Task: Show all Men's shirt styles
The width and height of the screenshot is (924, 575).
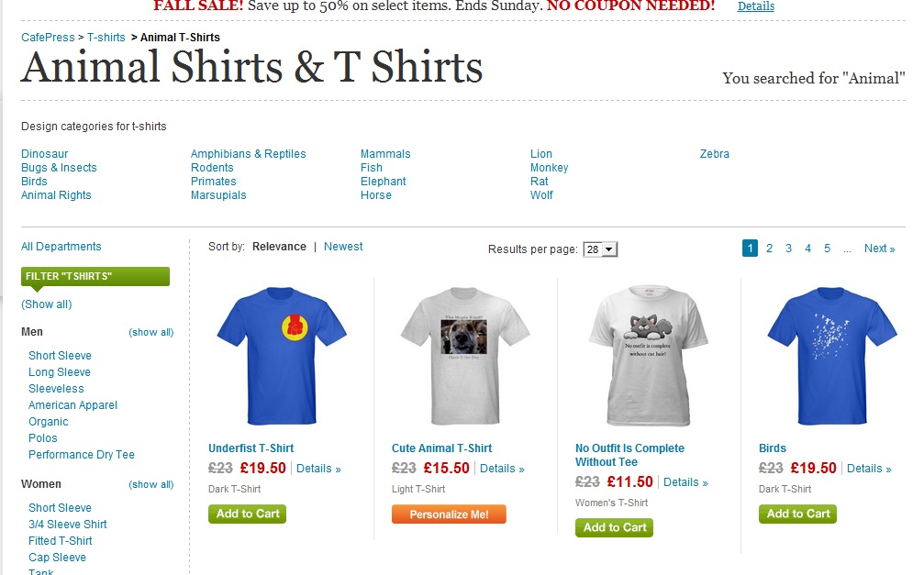Action: point(150,332)
